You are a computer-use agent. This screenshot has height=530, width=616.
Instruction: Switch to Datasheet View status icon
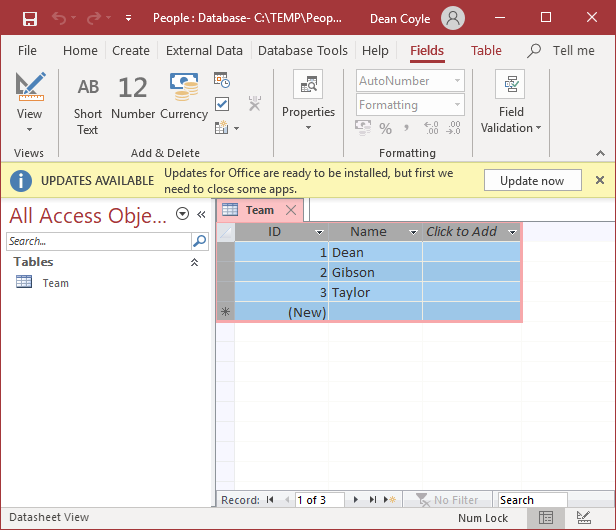coord(546,518)
